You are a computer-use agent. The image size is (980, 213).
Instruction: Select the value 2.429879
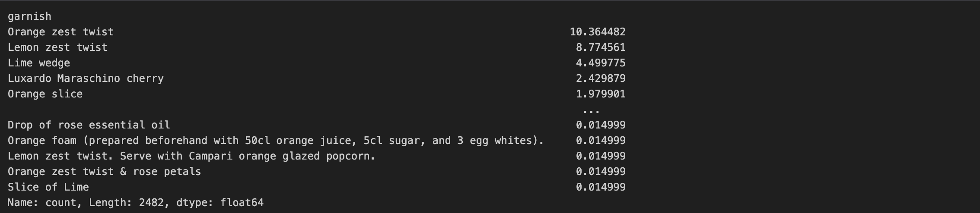pyautogui.click(x=601, y=78)
